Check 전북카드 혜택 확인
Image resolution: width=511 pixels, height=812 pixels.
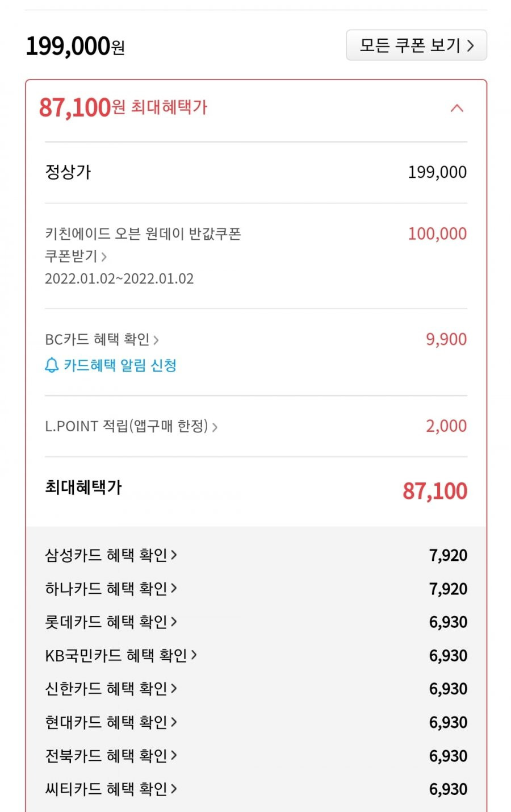tap(111, 756)
